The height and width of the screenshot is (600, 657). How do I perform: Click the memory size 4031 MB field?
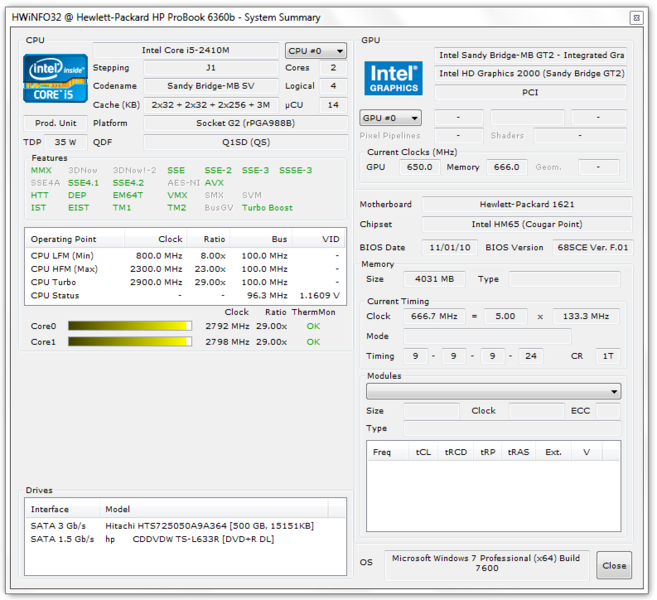click(434, 279)
